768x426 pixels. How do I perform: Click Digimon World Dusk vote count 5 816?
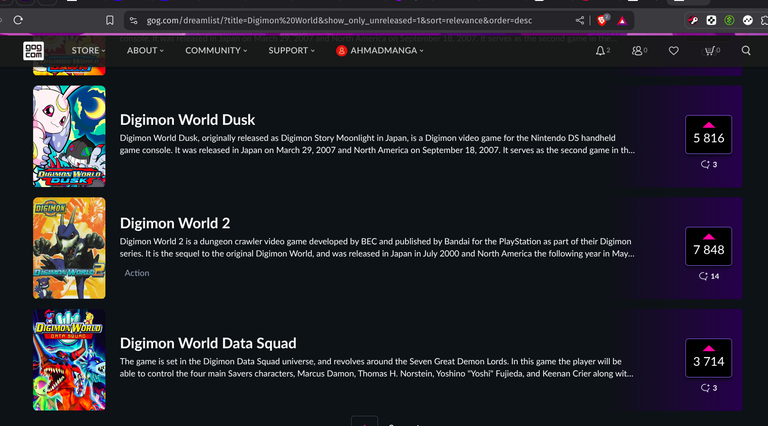(x=709, y=138)
